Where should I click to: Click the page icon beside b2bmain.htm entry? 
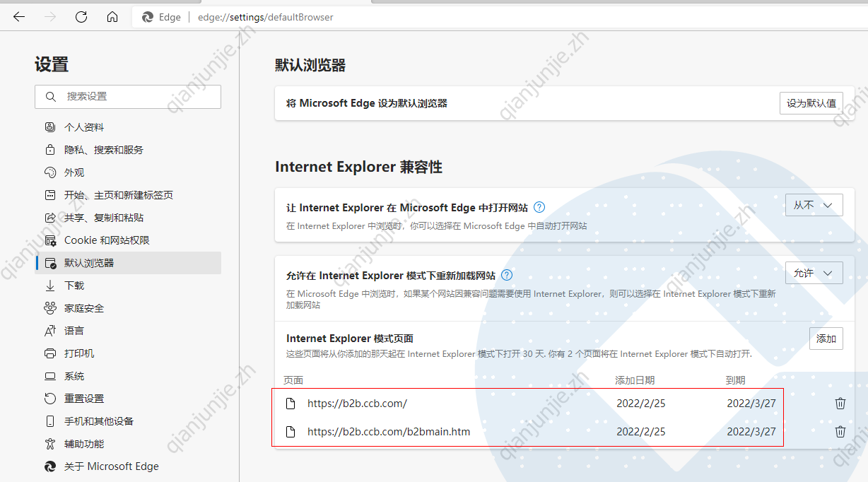290,432
